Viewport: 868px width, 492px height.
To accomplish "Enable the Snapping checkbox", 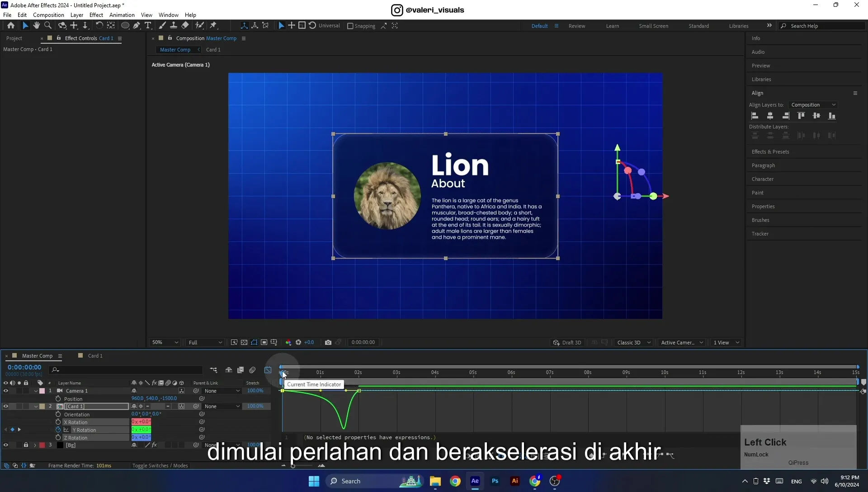I will click(x=350, y=26).
